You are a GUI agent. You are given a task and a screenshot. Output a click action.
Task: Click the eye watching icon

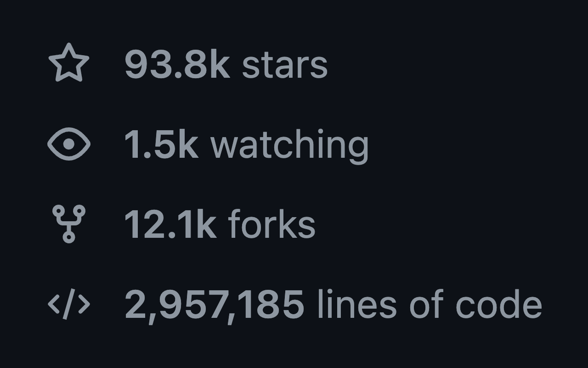coord(69,144)
